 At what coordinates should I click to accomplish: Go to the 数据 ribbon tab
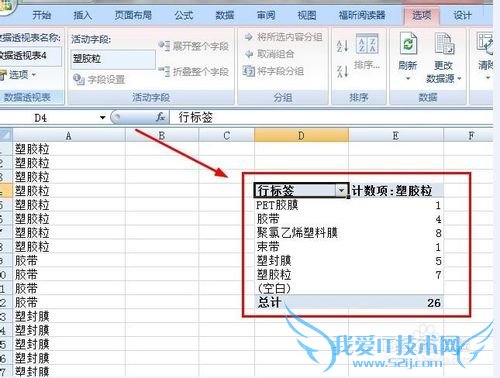pyautogui.click(x=225, y=15)
